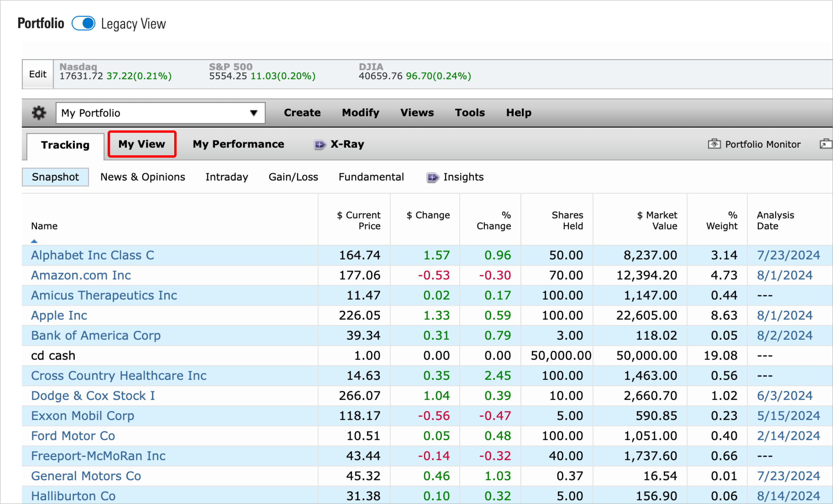Open Alphabet analysis date 7/23/2024
This screenshot has width=833, height=504.
click(x=788, y=255)
